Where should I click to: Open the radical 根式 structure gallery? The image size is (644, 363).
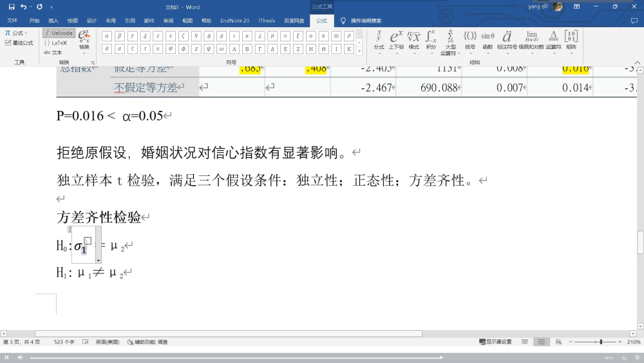click(x=413, y=39)
